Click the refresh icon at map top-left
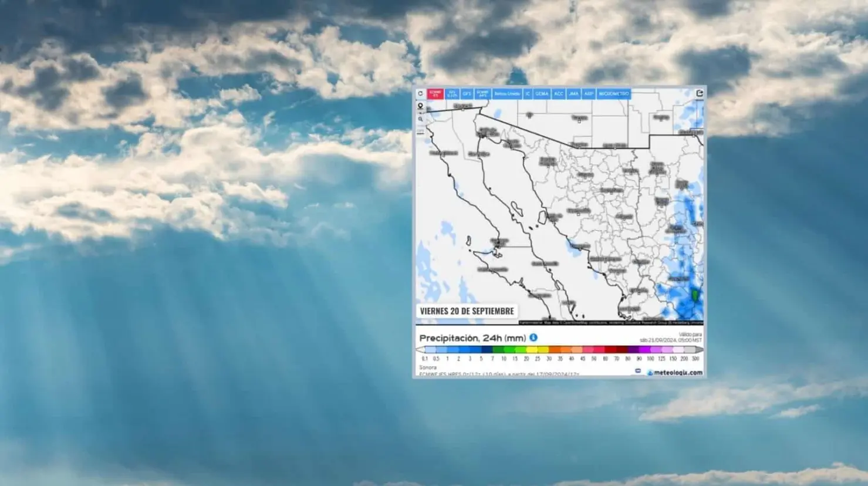The image size is (868, 486). [x=420, y=93]
